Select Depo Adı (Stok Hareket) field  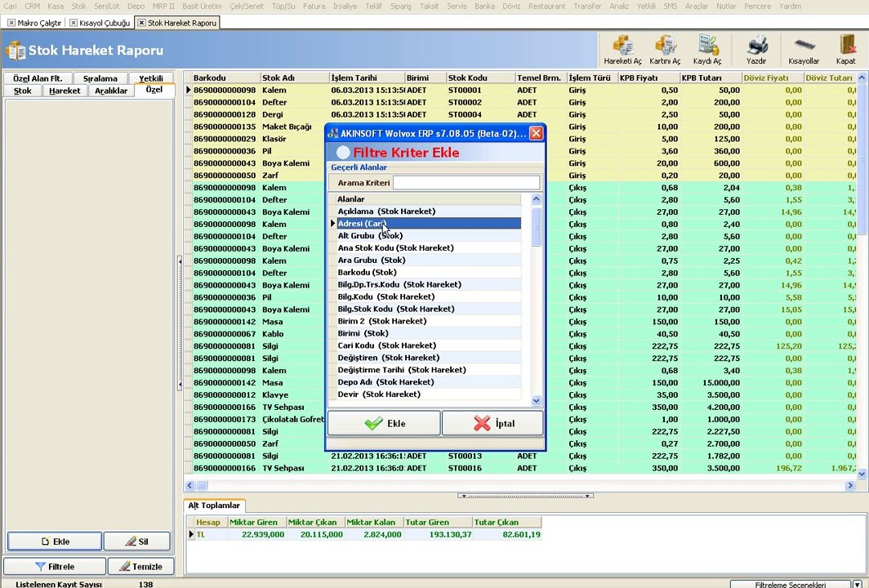(429, 382)
